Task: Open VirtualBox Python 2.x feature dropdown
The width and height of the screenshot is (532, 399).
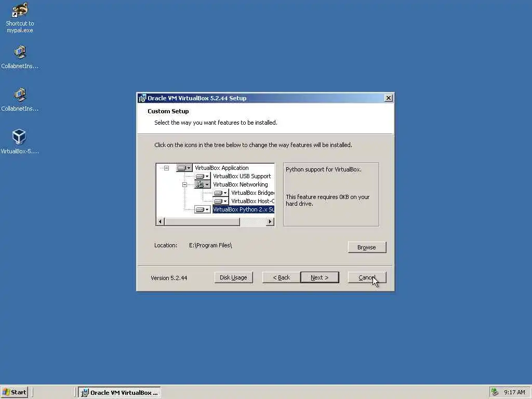Action: pyautogui.click(x=203, y=210)
